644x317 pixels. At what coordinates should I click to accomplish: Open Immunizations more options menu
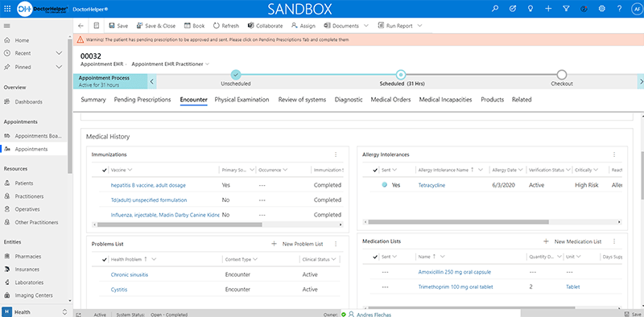[x=336, y=154]
